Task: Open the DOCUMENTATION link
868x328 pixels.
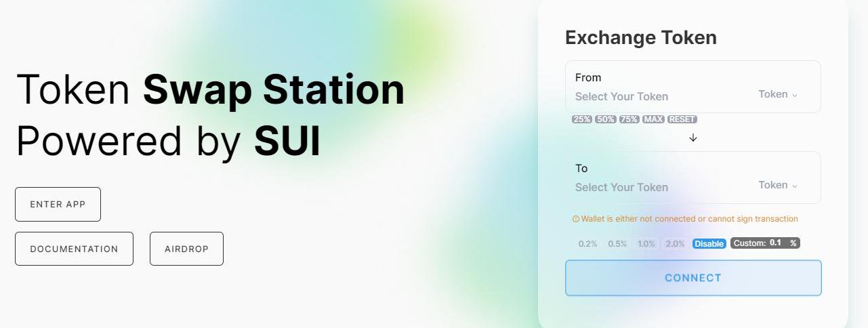Action: (74, 249)
